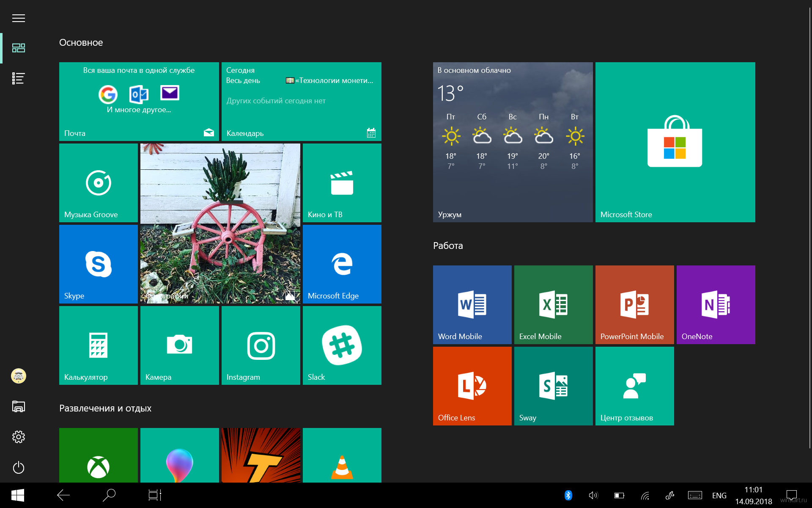This screenshot has height=508, width=812.
Task: Launch Excel Mobile tile
Action: [554, 305]
